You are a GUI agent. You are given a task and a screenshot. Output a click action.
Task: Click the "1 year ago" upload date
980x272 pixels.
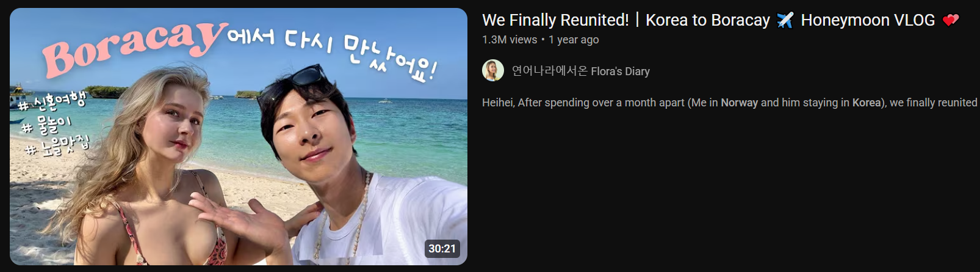point(574,40)
